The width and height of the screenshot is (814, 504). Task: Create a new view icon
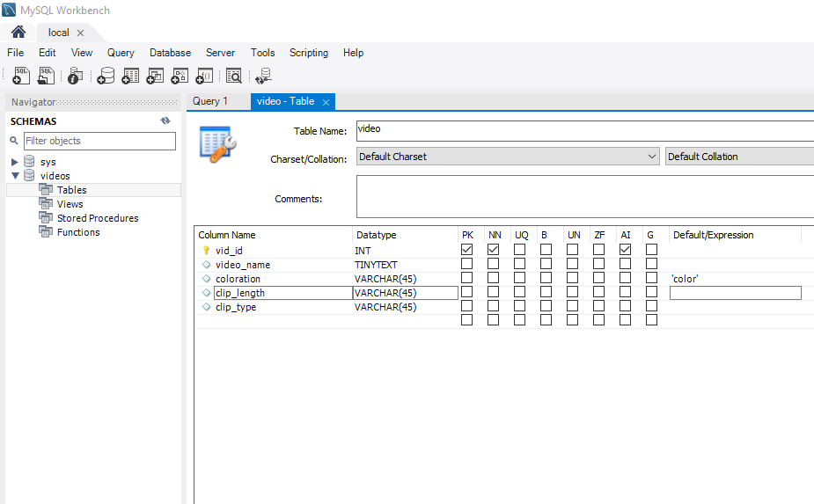tap(155, 76)
